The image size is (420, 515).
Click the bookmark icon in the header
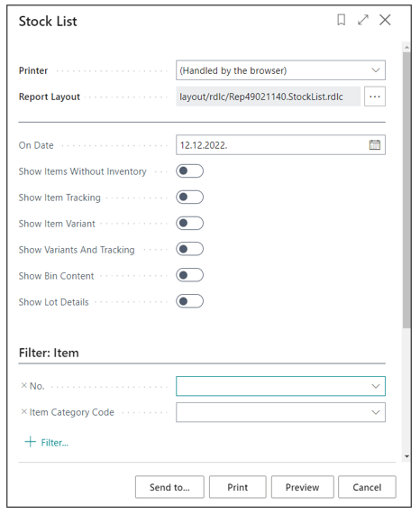[342, 20]
